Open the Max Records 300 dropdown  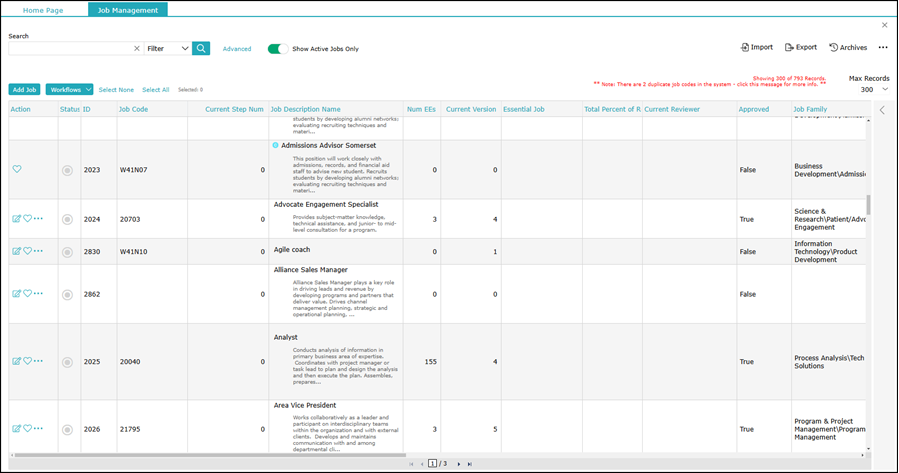[x=874, y=89]
